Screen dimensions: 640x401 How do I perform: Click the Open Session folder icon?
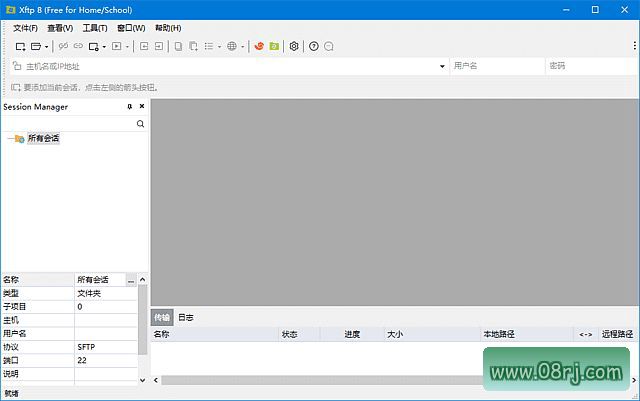point(36,47)
